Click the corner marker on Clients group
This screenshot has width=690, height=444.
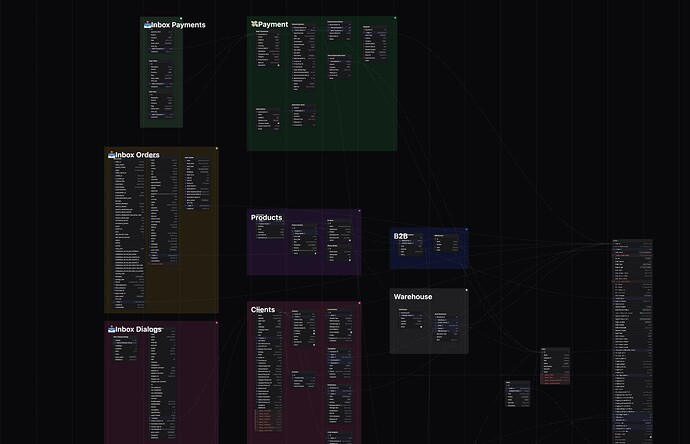click(x=359, y=302)
